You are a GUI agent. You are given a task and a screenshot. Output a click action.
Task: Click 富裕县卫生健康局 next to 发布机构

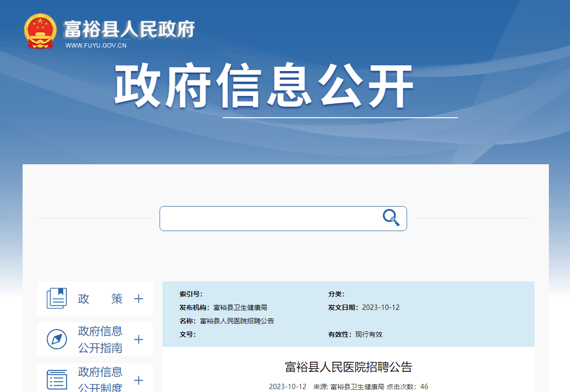[x=240, y=307]
